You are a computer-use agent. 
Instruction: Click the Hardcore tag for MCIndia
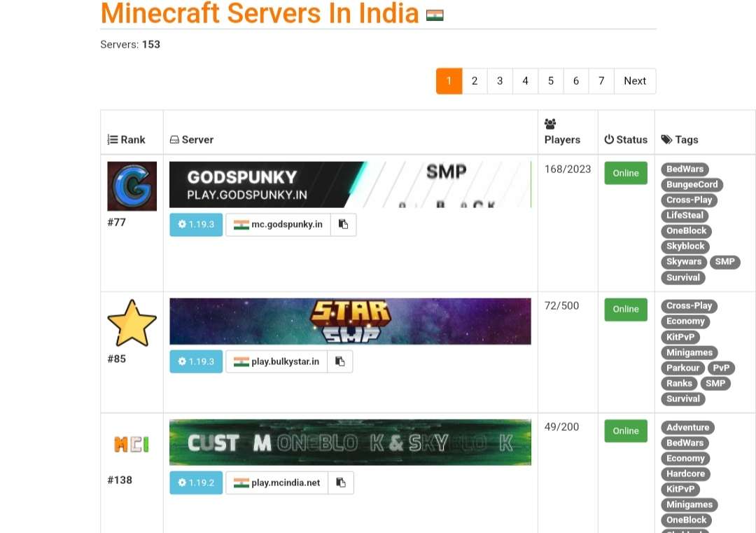pos(685,473)
